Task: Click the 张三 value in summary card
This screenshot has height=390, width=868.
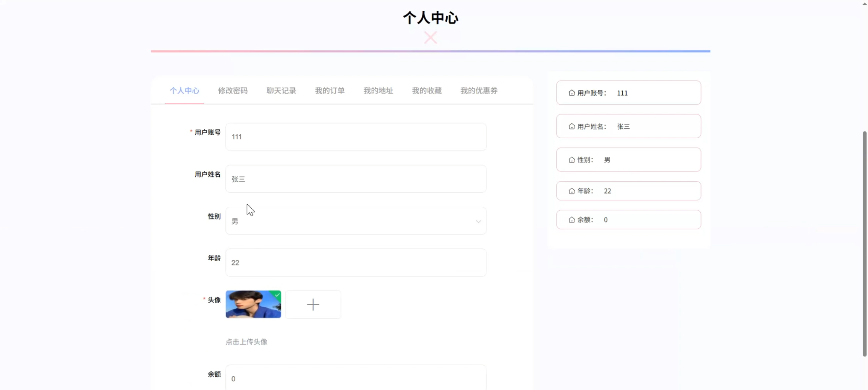Action: point(623,127)
